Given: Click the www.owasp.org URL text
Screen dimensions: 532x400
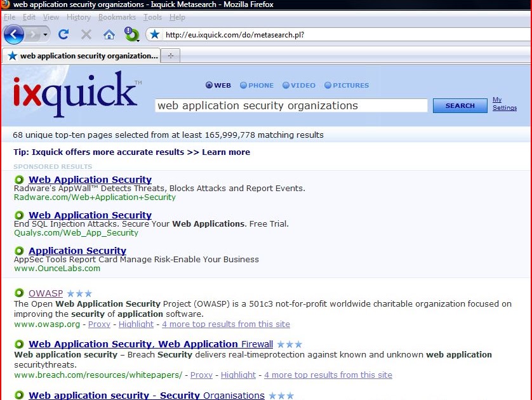Looking at the screenshot, I should [47, 324].
